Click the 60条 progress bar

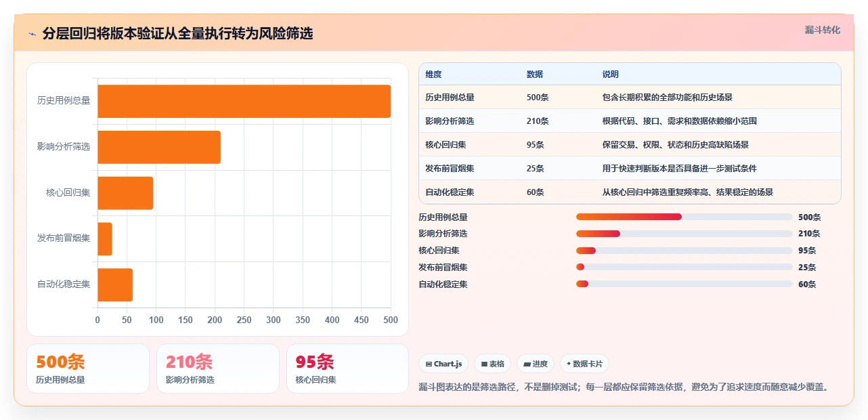point(684,284)
